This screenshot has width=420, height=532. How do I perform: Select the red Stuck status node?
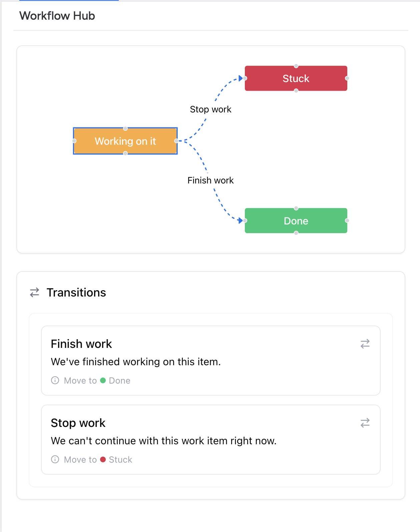click(296, 78)
